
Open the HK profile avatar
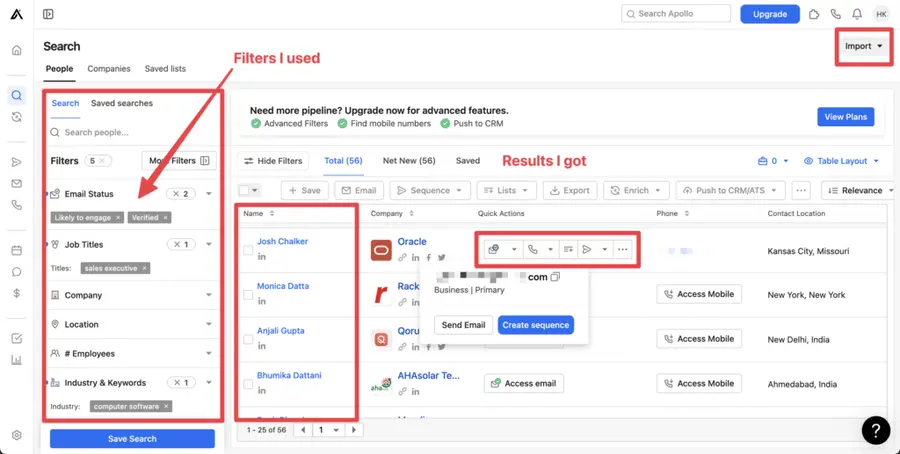point(881,14)
